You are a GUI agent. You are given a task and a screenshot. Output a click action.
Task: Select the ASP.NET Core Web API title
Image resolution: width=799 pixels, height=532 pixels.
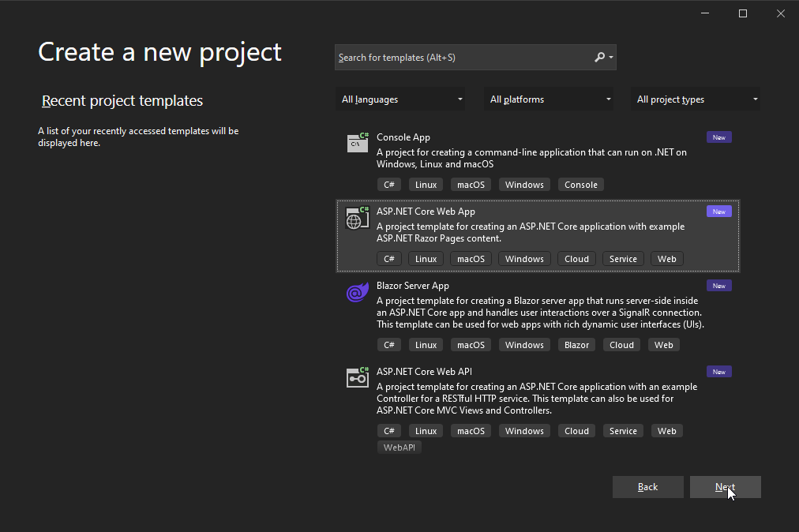click(424, 372)
